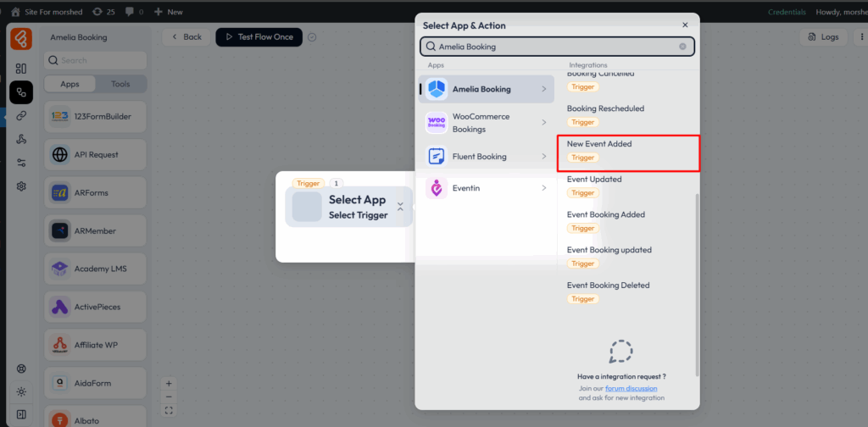
Task: Click the sidebar app Search field
Action: (95, 60)
